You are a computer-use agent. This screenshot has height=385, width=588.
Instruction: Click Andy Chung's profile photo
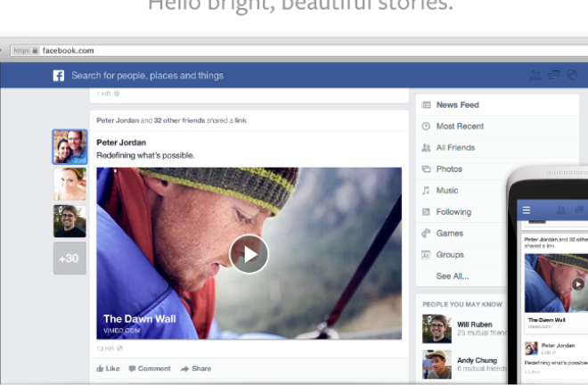coord(437,365)
